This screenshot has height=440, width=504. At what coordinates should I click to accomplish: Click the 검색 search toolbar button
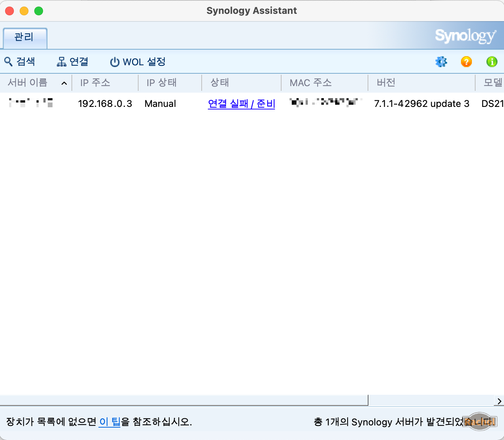(20, 62)
